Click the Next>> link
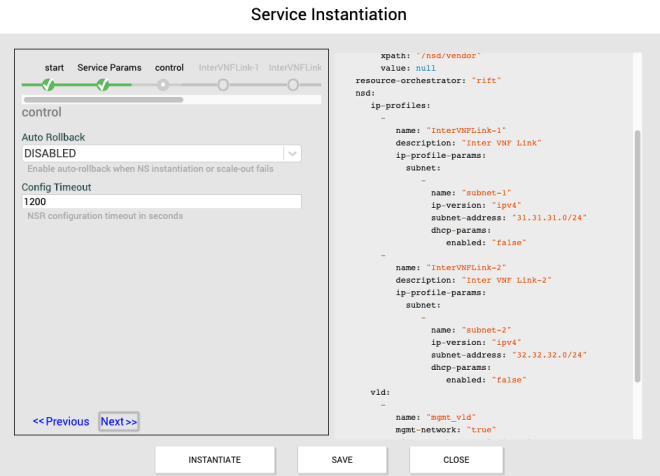 point(119,421)
